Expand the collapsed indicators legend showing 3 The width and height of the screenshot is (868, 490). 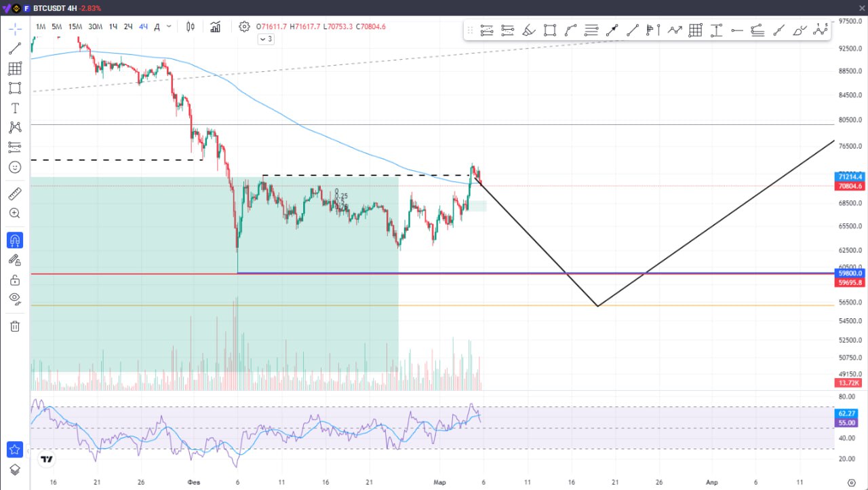click(266, 39)
